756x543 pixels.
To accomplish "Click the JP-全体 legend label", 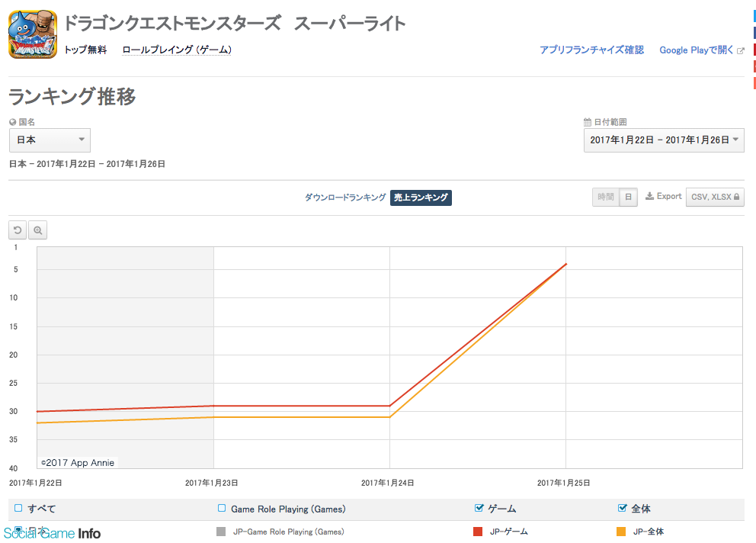I will (649, 532).
